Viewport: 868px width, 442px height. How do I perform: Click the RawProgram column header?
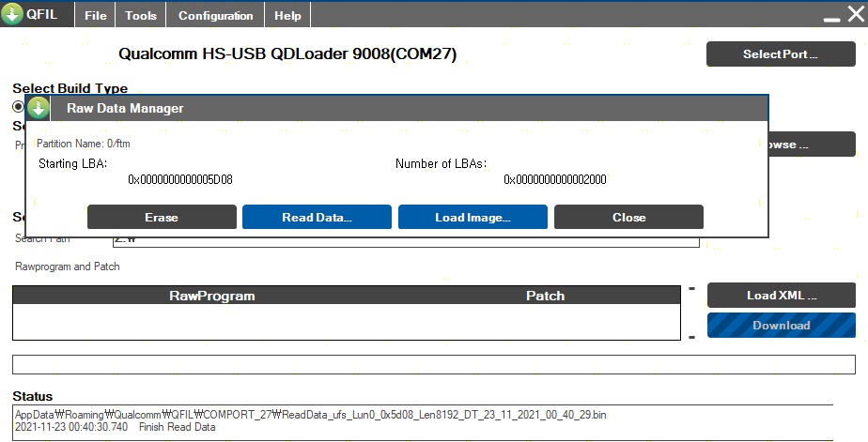pos(212,296)
